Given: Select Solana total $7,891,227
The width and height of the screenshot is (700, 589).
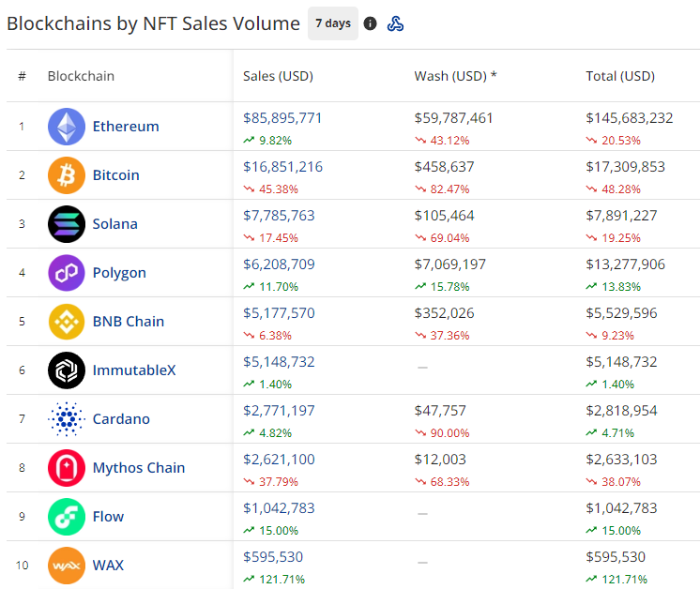Looking at the screenshot, I should click(621, 216).
